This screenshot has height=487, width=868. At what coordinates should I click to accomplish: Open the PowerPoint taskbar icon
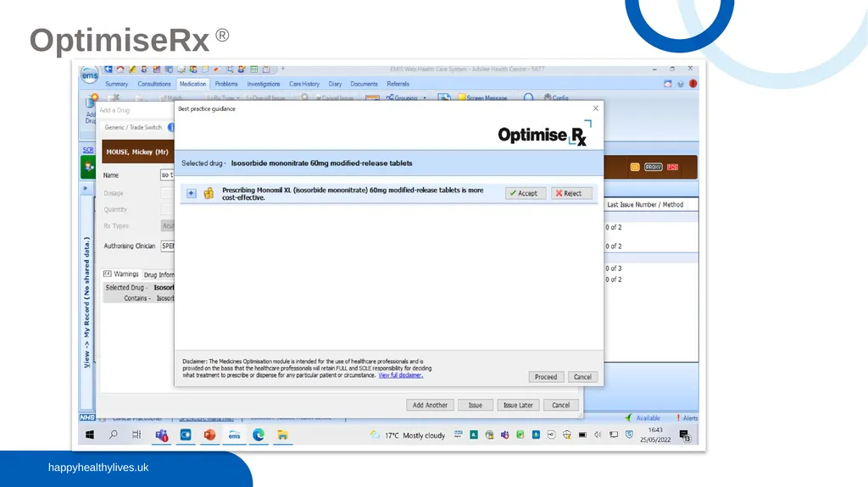pyautogui.click(x=209, y=435)
